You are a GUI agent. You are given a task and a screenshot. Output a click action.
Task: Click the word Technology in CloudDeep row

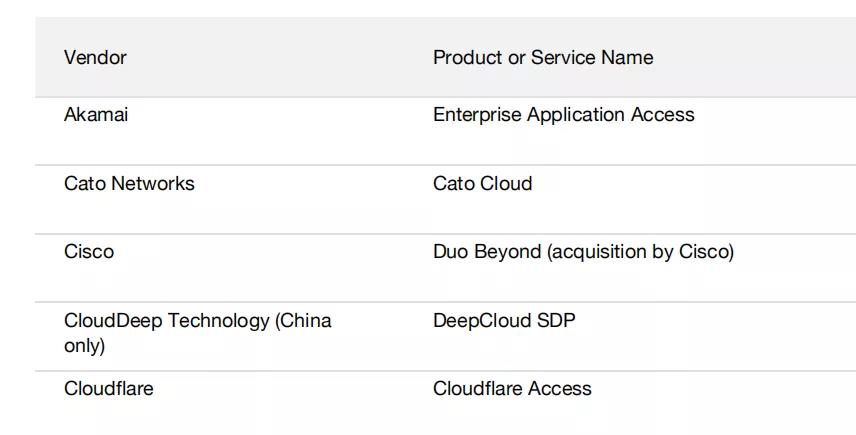click(x=219, y=321)
